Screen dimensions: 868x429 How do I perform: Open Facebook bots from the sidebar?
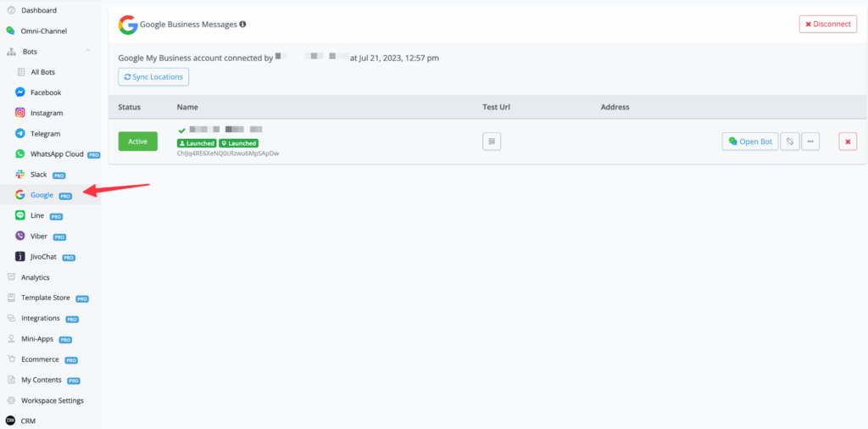pyautogui.click(x=45, y=92)
